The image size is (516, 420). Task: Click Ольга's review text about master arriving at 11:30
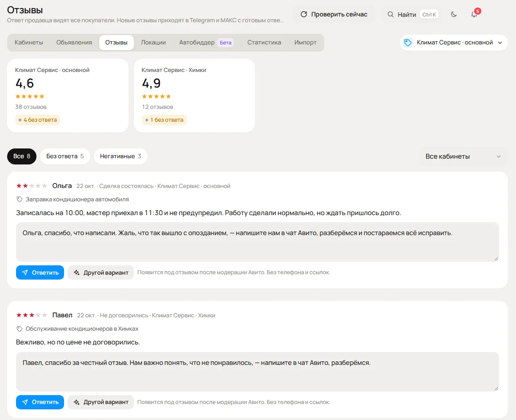click(x=209, y=213)
